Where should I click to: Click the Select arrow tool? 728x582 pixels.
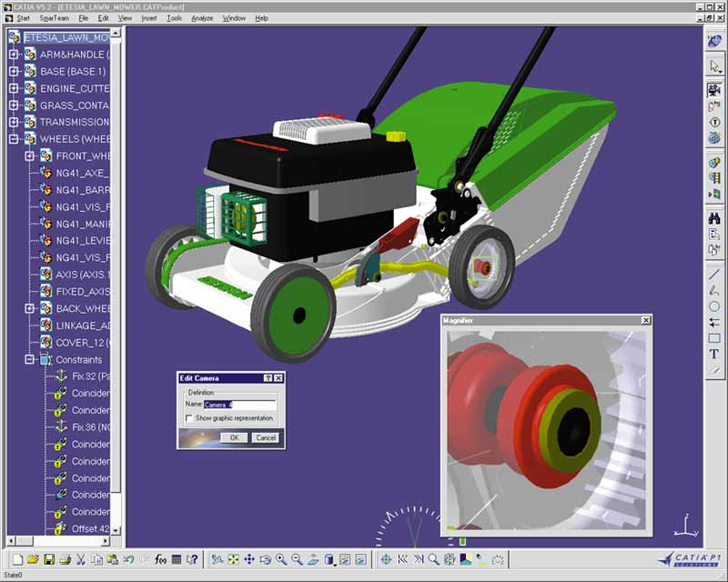(x=714, y=66)
